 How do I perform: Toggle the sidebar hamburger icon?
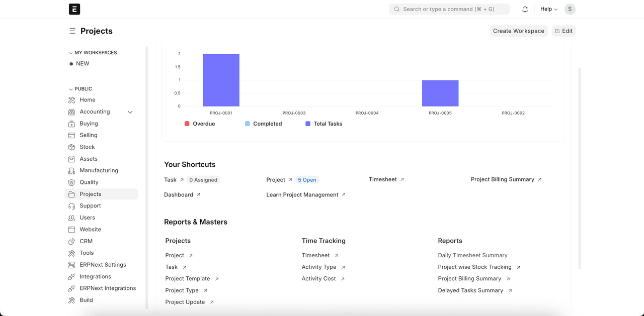[x=72, y=31]
